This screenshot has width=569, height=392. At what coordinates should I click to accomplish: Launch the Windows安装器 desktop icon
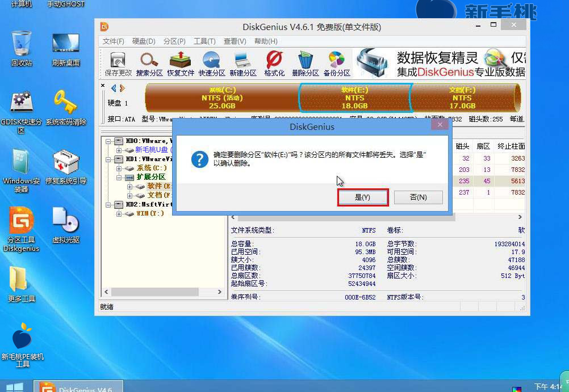click(x=22, y=170)
